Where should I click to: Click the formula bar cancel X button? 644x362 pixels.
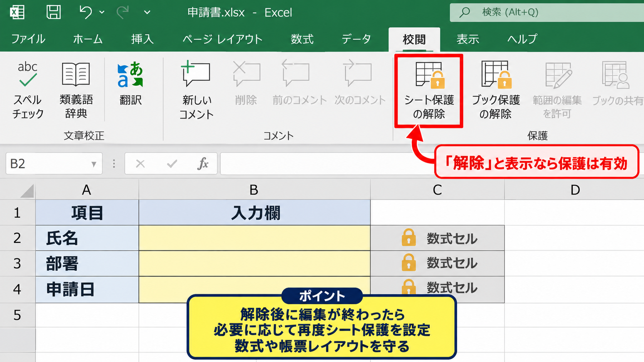click(x=140, y=164)
